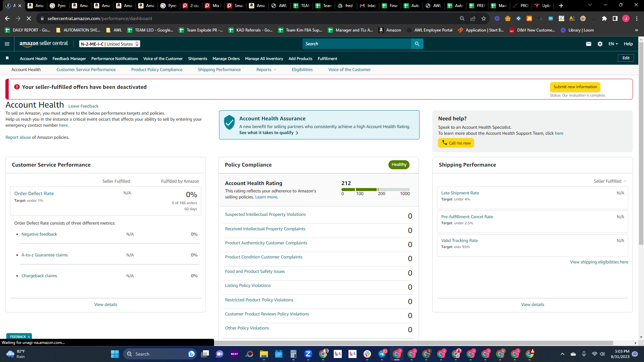Click the Account Health Rating progress bar
The image size is (644, 362).
pos(375,190)
